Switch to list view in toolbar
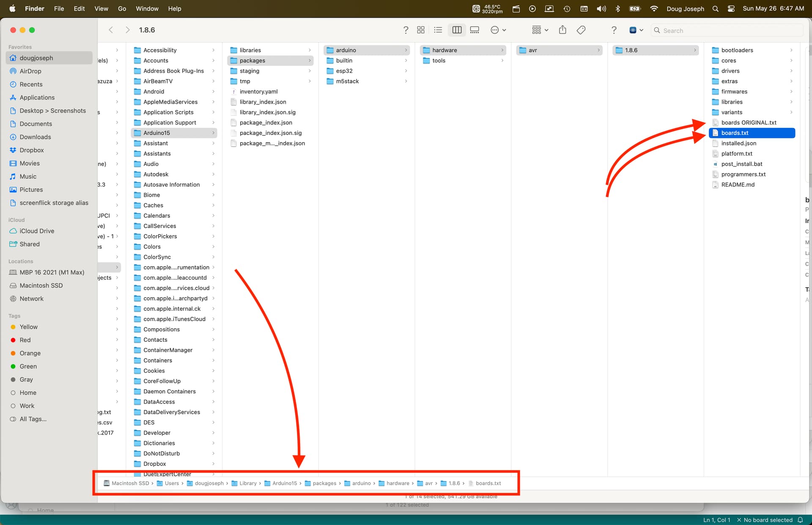The width and height of the screenshot is (812, 525). pos(438,30)
